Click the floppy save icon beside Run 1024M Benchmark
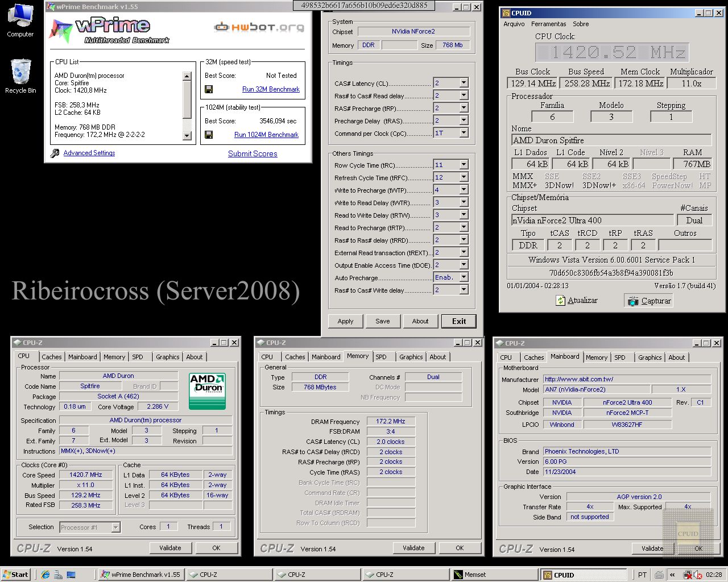The image size is (728, 582). click(209, 135)
